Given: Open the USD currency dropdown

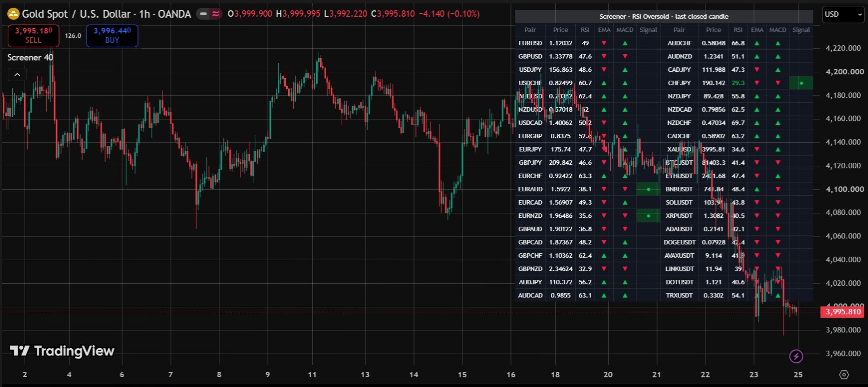Looking at the screenshot, I should 843,14.
